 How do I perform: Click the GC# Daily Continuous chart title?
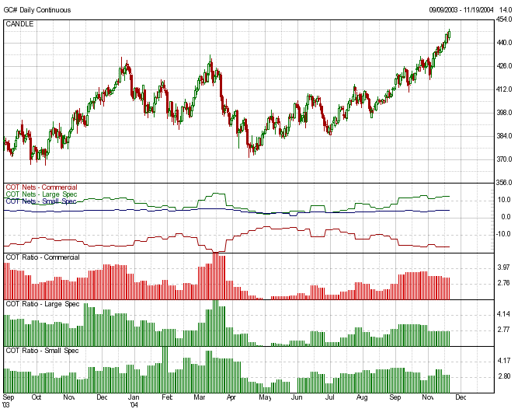pos(37,10)
